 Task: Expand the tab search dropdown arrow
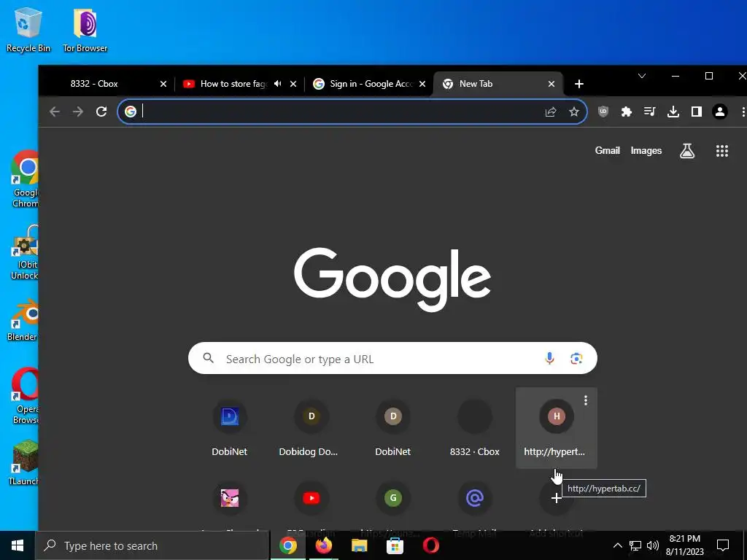(642, 76)
